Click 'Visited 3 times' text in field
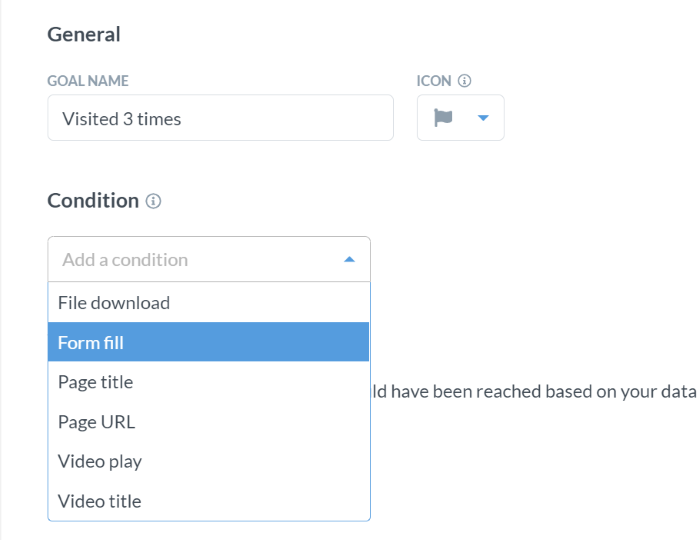The height and width of the screenshot is (540, 700). (x=121, y=118)
